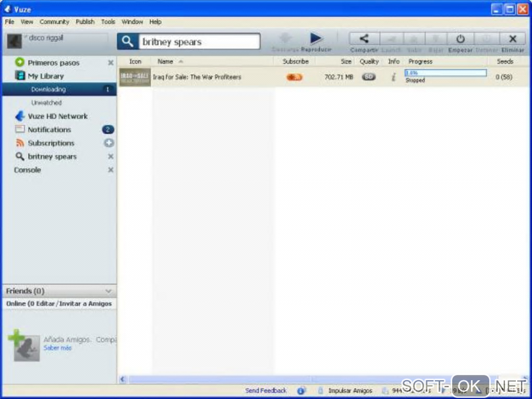Close the britney spears sidebar search
532x399 pixels.
(111, 156)
